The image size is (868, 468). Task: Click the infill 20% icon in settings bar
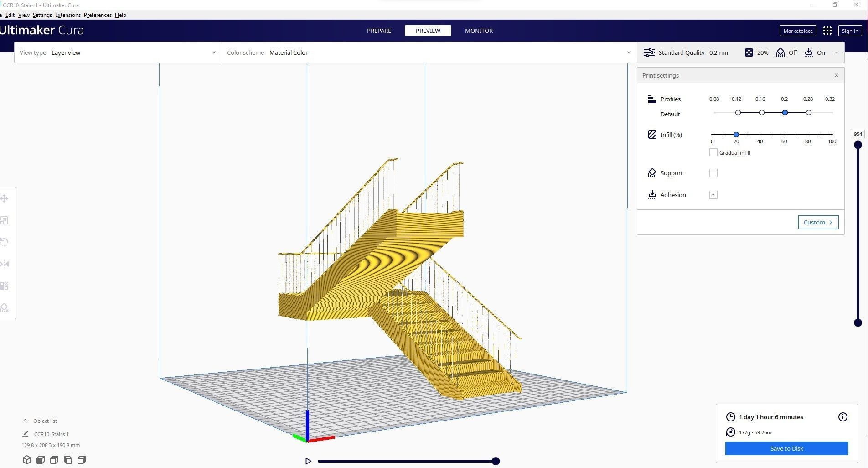click(749, 52)
